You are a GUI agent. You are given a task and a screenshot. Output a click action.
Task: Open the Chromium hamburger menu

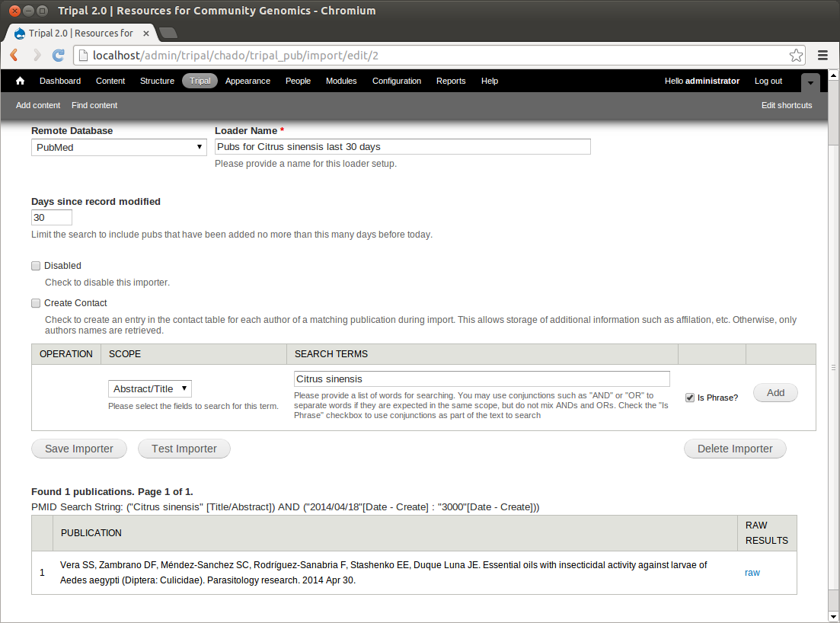[822, 55]
